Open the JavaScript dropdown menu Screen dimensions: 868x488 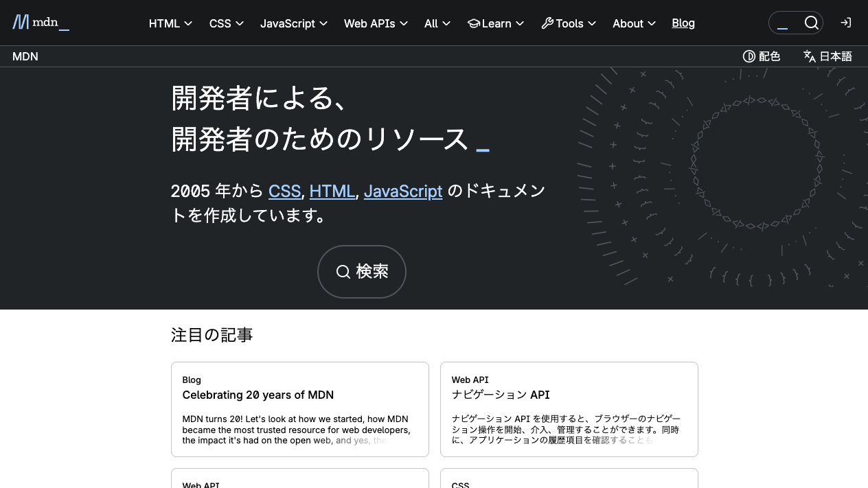[293, 23]
